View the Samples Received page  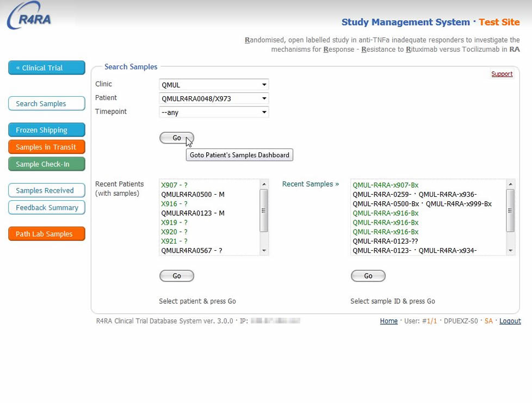coord(46,191)
